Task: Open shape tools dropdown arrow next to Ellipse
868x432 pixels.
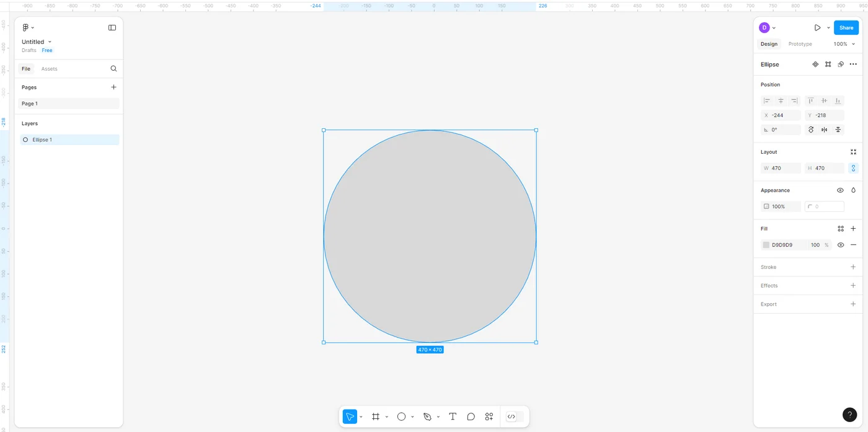Action: click(412, 417)
